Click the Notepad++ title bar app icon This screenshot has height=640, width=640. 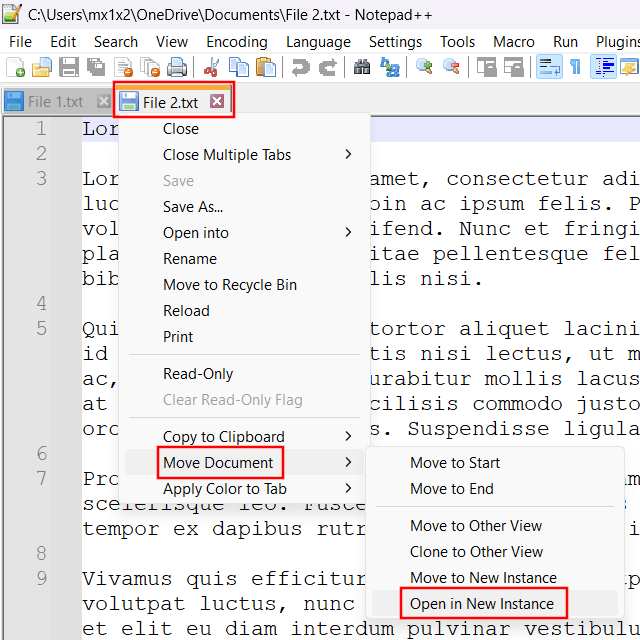(x=11, y=13)
